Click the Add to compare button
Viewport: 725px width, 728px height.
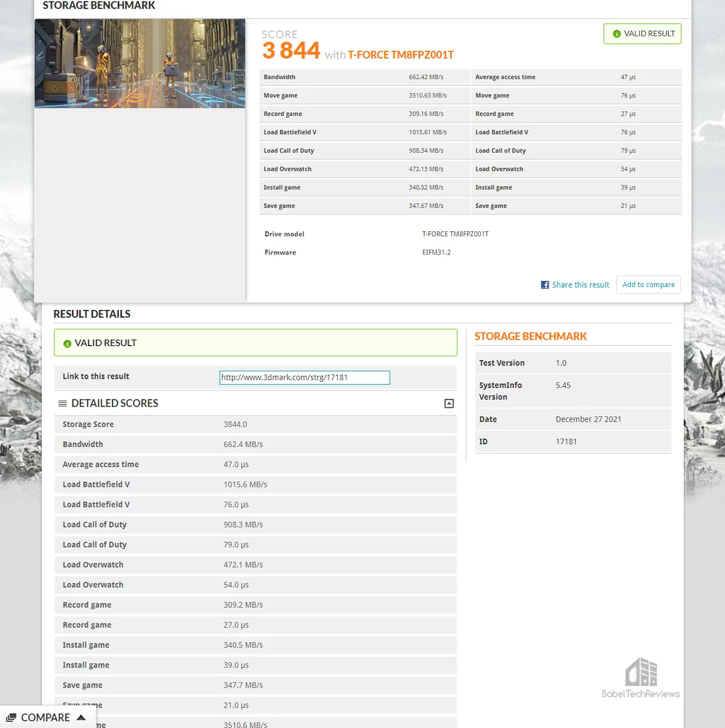coord(648,285)
